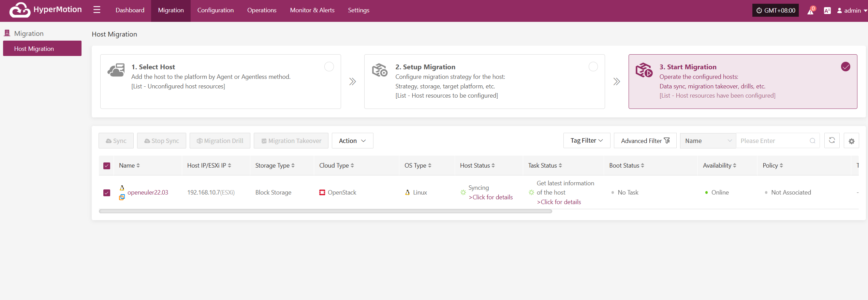Toggle the select-all header checkbox

coord(107,166)
